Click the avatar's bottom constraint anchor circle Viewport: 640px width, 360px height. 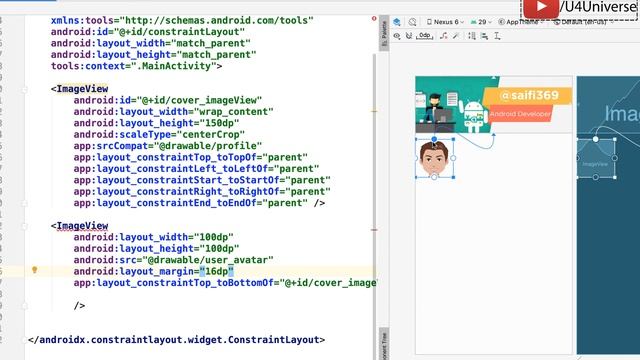click(434, 177)
